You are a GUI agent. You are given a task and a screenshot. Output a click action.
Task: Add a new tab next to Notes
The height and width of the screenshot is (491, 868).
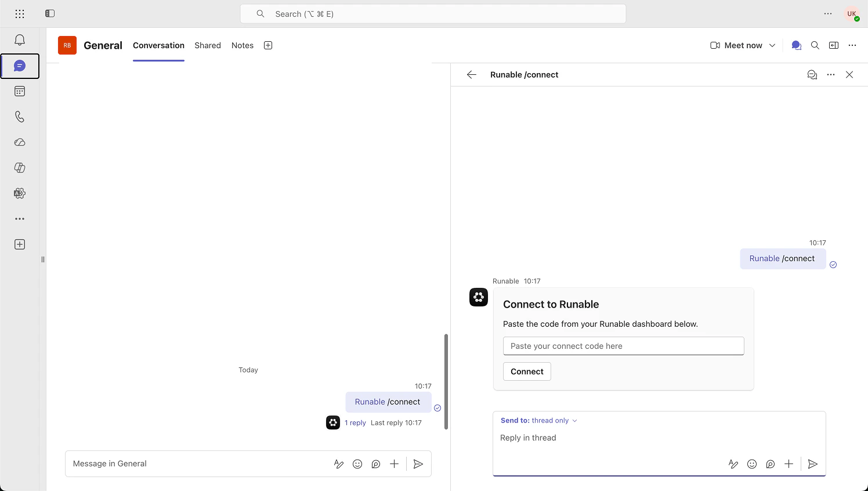coord(268,45)
